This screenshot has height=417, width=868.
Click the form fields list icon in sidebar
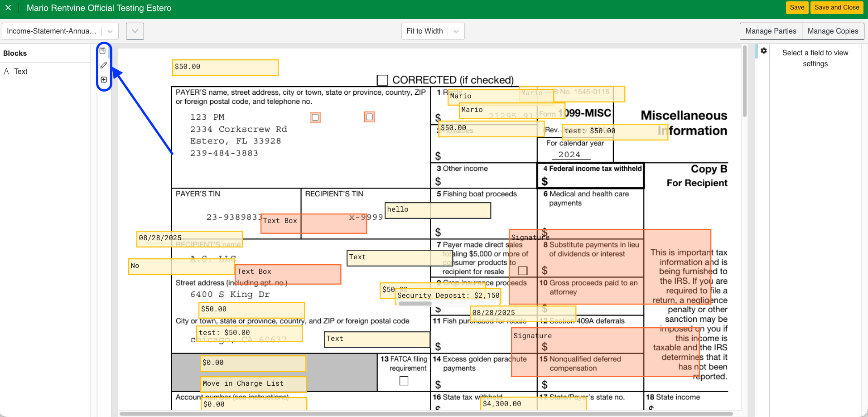point(103,51)
